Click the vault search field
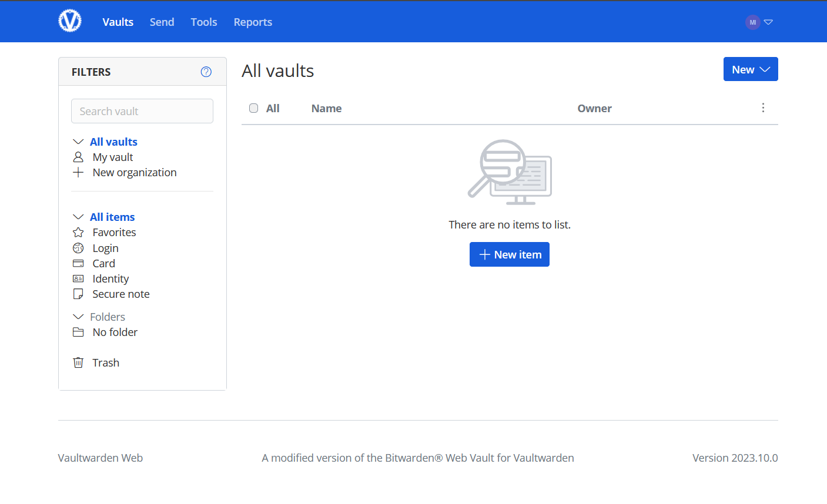Image resolution: width=827 pixels, height=504 pixels. pyautogui.click(x=142, y=111)
